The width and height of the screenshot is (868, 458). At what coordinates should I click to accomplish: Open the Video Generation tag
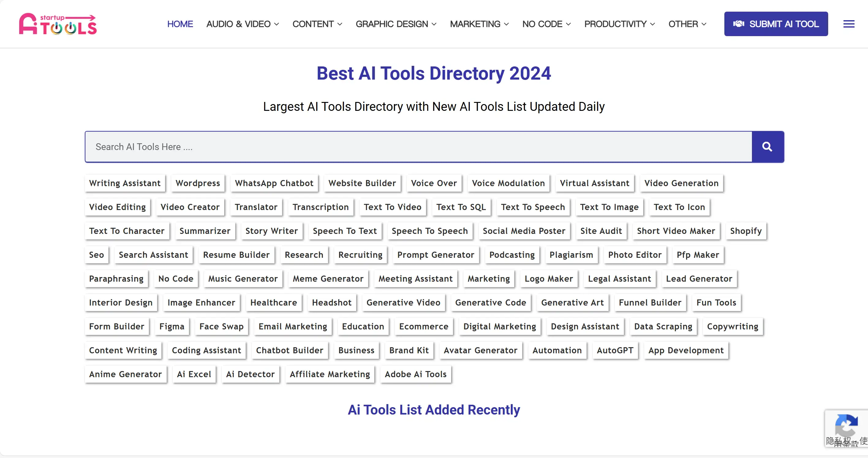(681, 183)
